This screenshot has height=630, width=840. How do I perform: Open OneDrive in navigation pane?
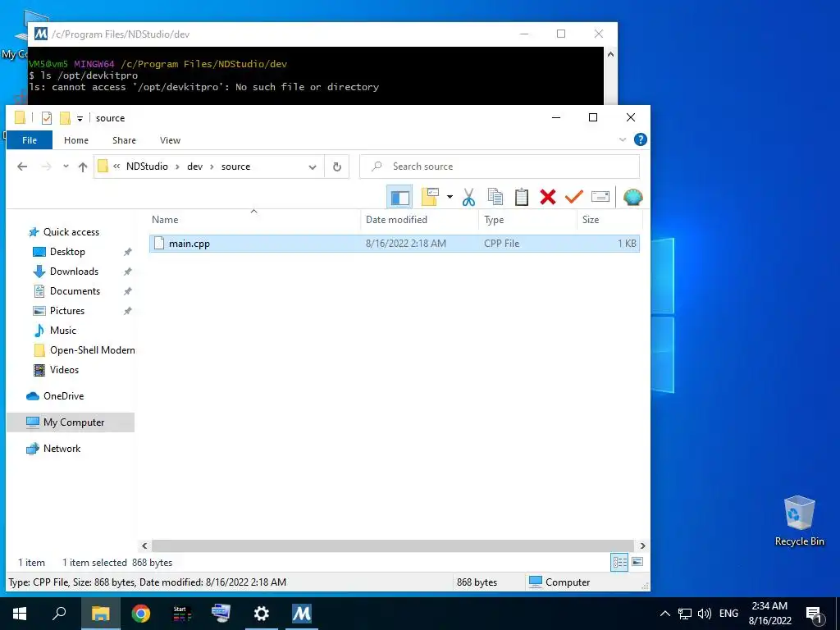click(x=63, y=396)
